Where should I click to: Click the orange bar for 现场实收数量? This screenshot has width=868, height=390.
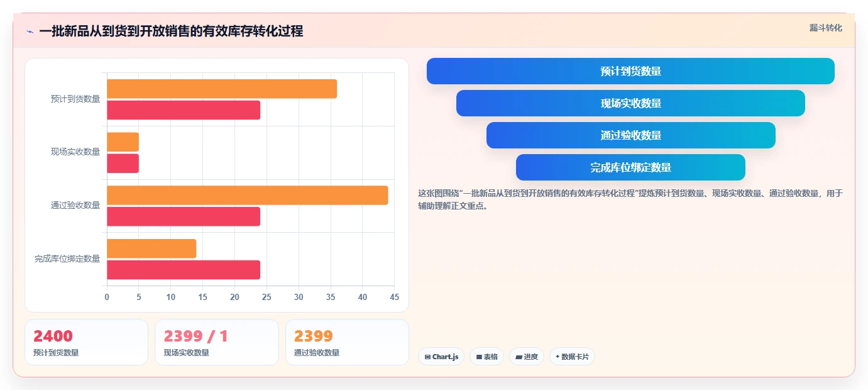[x=123, y=142]
